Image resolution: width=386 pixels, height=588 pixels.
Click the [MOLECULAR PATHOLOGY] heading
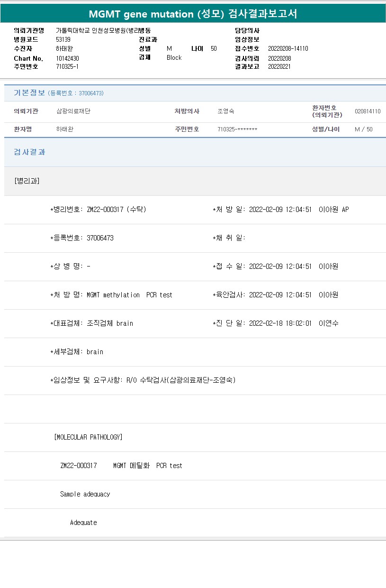coord(88,437)
